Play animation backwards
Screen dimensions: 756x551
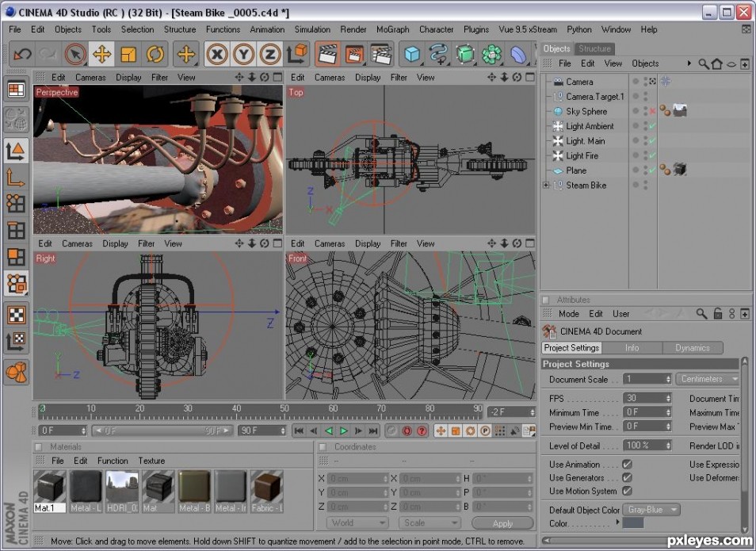329,430
